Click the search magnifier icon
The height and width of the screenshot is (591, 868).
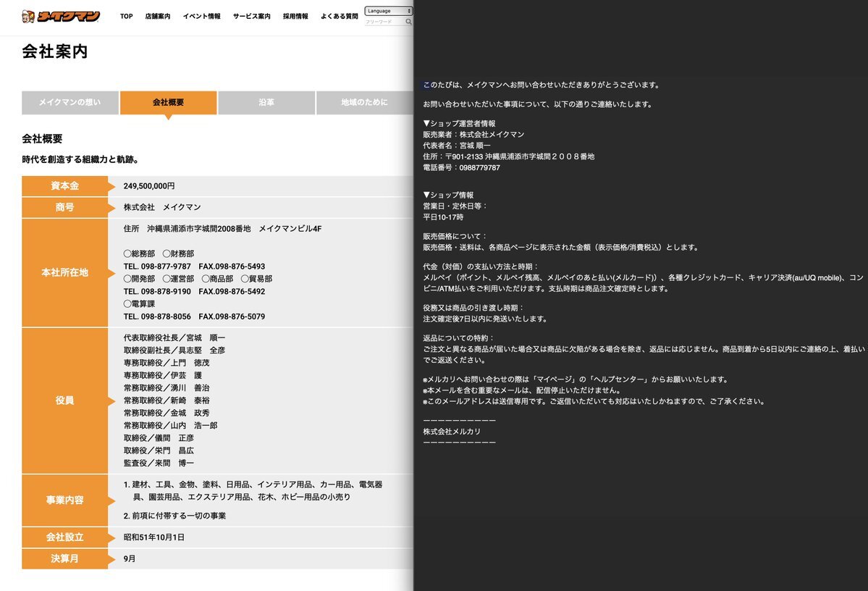tap(408, 22)
